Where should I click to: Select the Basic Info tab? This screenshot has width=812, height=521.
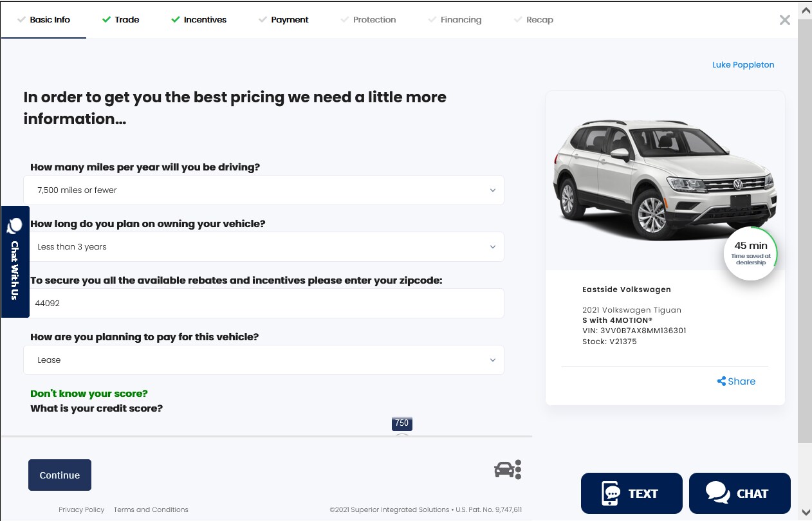click(x=44, y=20)
